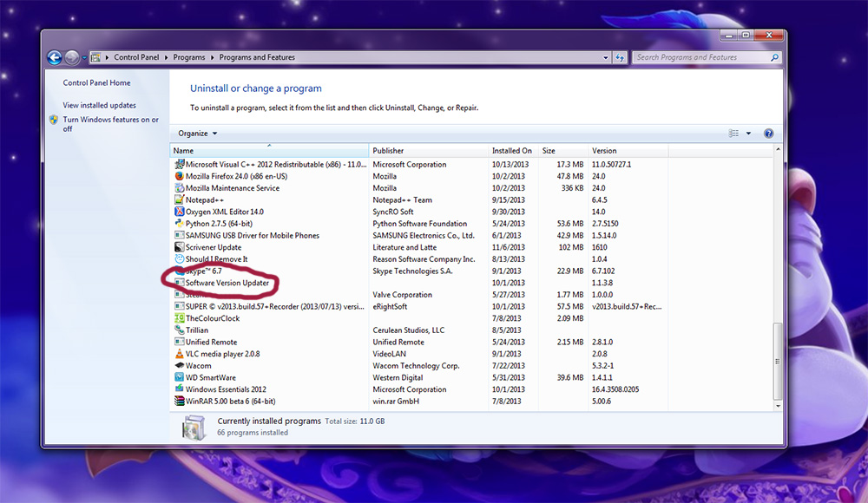
Task: Click the SUPER © recorder icon
Action: 180,306
